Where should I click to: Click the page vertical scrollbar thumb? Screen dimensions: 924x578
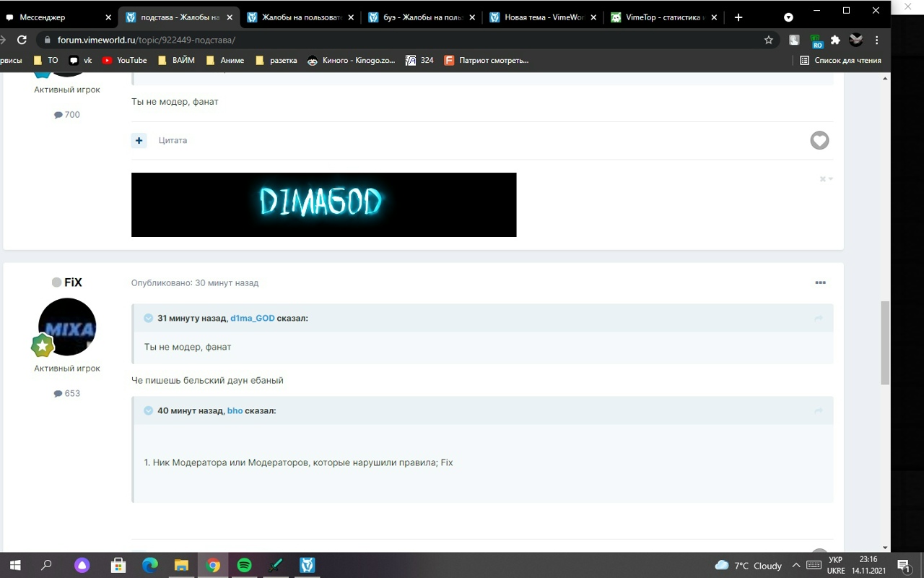coord(885,343)
